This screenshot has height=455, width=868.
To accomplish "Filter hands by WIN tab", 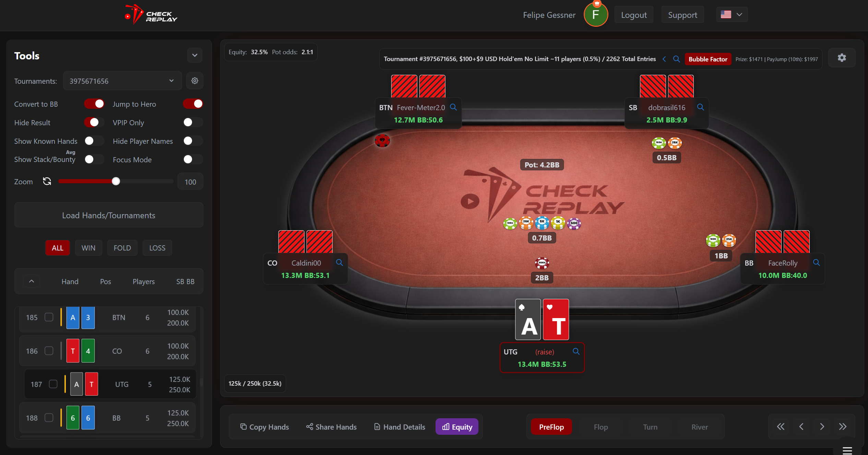I will click(x=88, y=248).
